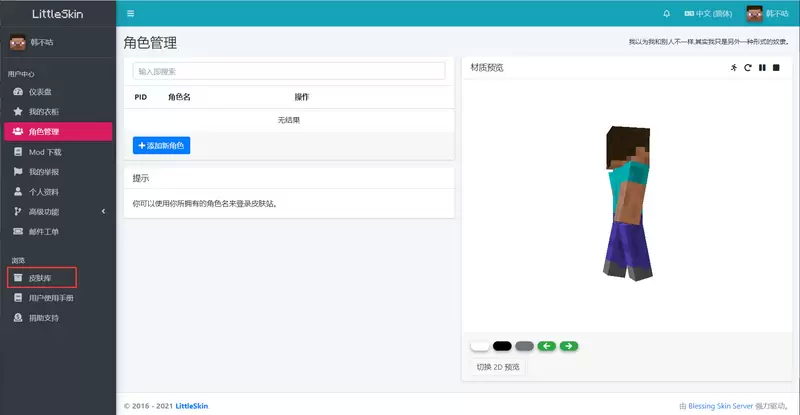Focus the 输入即搜索 search field
The width and height of the screenshot is (800, 415).
click(289, 71)
